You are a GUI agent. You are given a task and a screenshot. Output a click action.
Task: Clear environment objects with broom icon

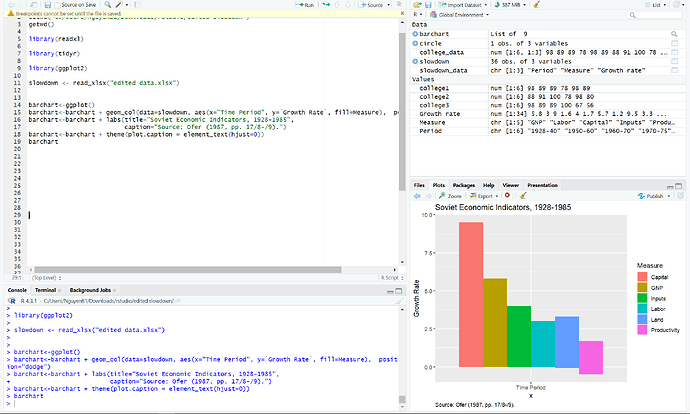536,5
